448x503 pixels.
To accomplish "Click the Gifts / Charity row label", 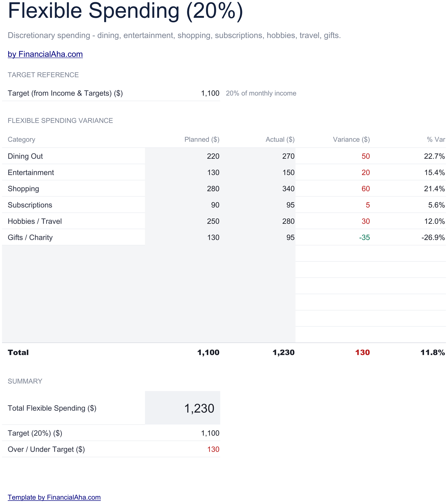I will 30,237.
